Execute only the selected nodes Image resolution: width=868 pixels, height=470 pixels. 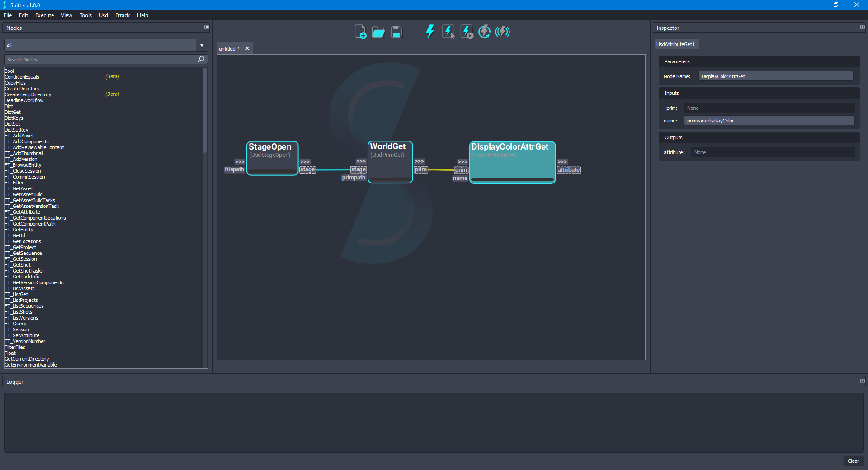click(448, 31)
